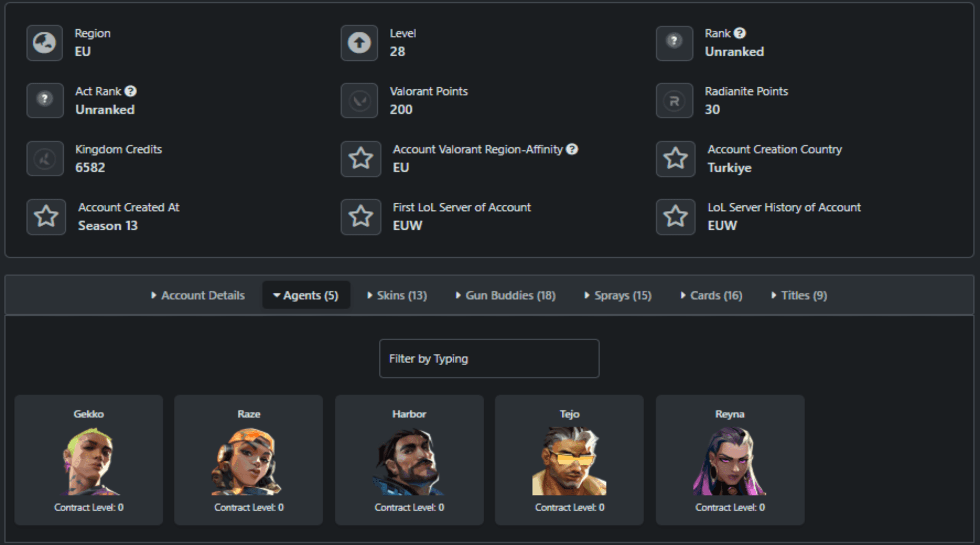Click the Tejo agent name
The image size is (980, 545).
click(570, 414)
